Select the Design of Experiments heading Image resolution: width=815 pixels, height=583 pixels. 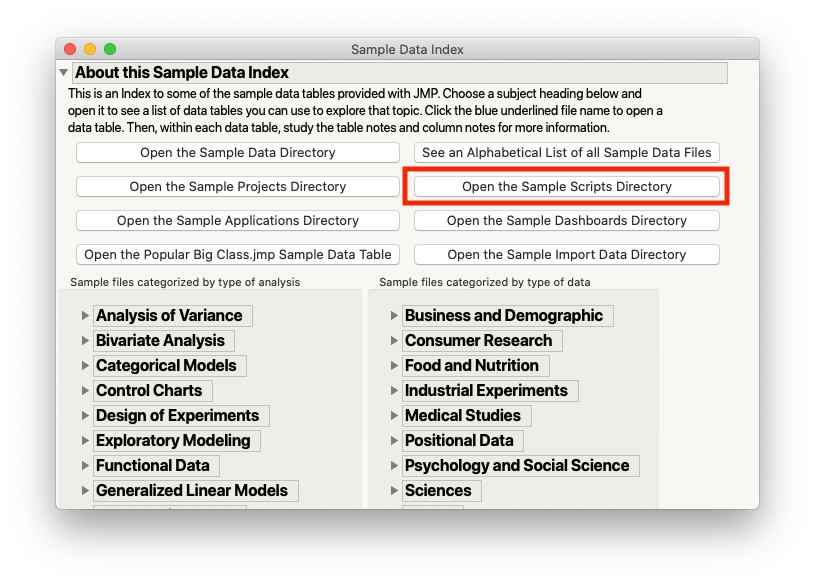point(177,416)
